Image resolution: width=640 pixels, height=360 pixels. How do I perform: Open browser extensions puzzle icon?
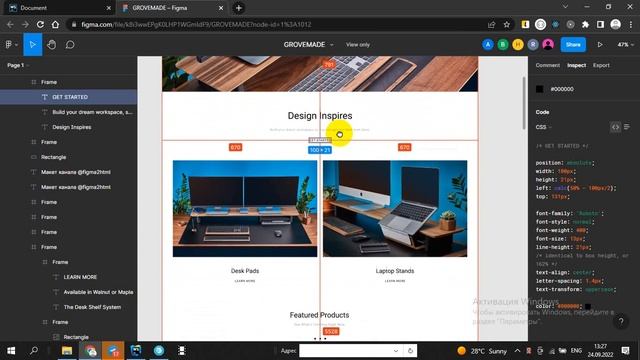(x=585, y=24)
